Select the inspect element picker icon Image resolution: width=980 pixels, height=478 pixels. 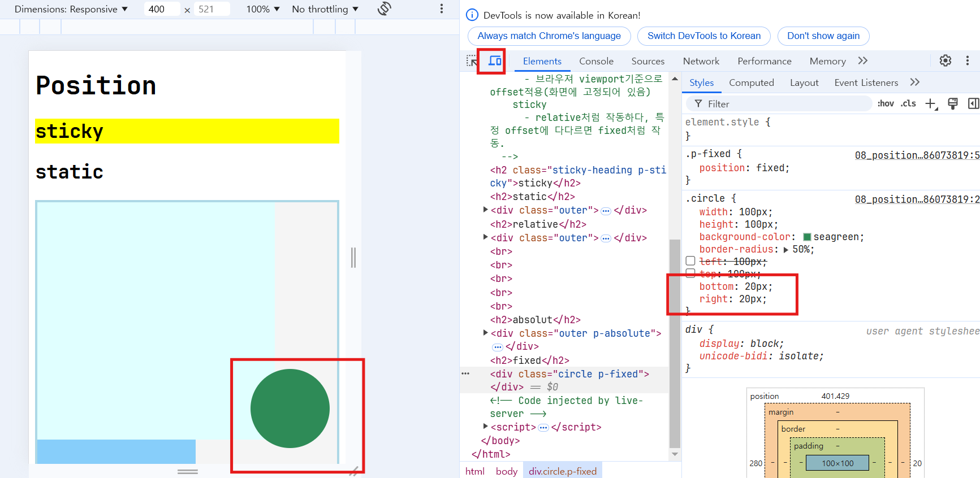click(471, 61)
